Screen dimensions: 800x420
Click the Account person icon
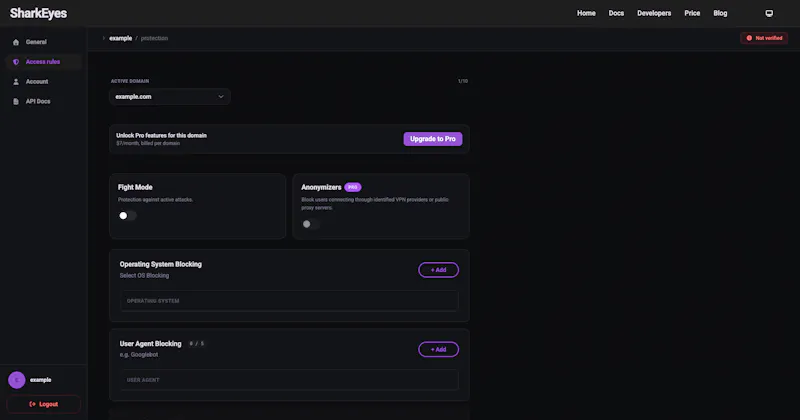coord(16,82)
